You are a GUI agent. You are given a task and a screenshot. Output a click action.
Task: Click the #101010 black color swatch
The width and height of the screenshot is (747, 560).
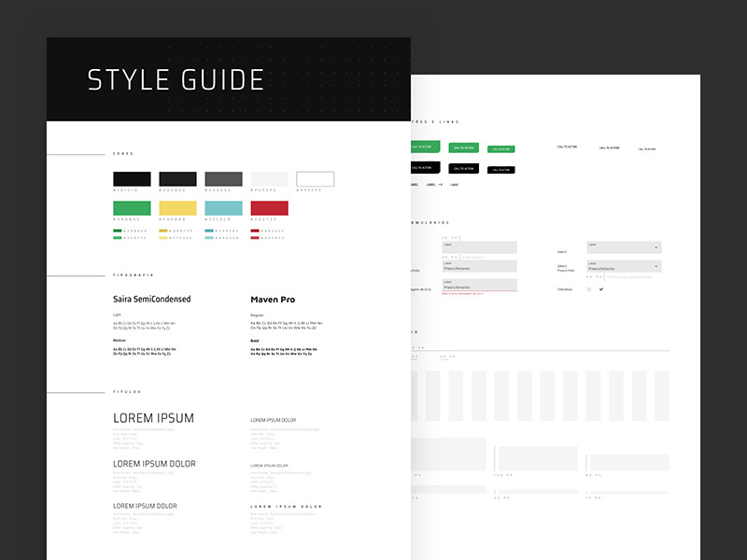coord(132,179)
